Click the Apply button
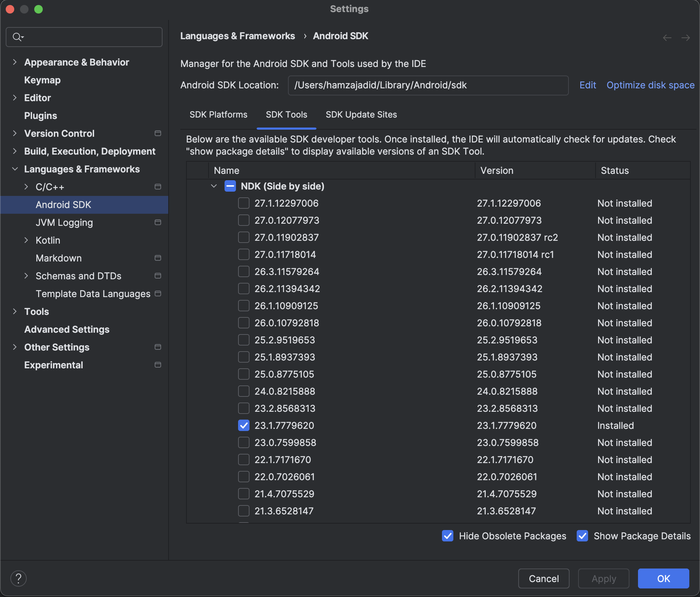Screen dimensions: 700x597 click(x=604, y=578)
